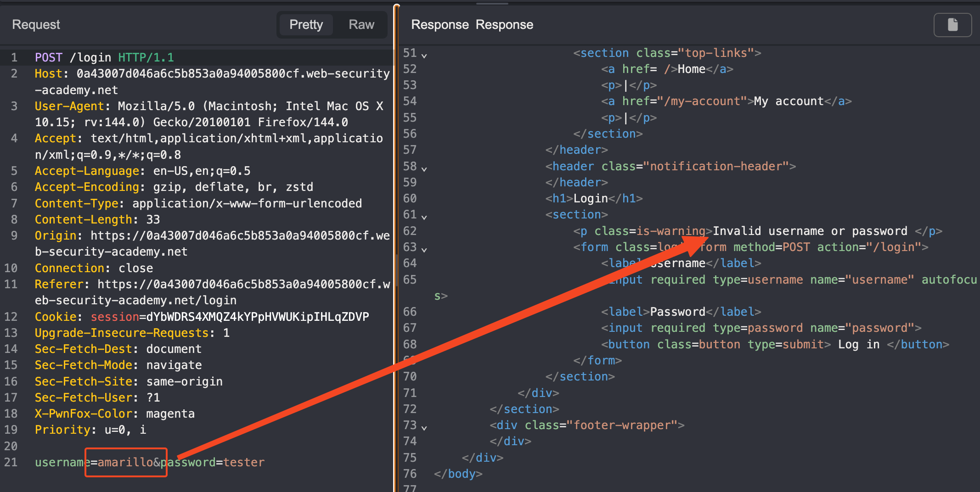The width and height of the screenshot is (980, 492).
Task: Switch to the Raw view tab
Action: click(x=361, y=25)
